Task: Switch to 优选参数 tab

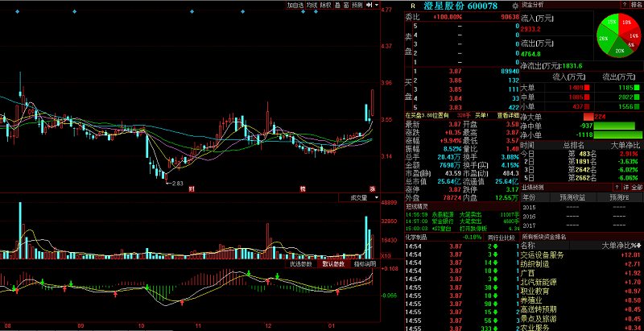Action: tap(301, 263)
